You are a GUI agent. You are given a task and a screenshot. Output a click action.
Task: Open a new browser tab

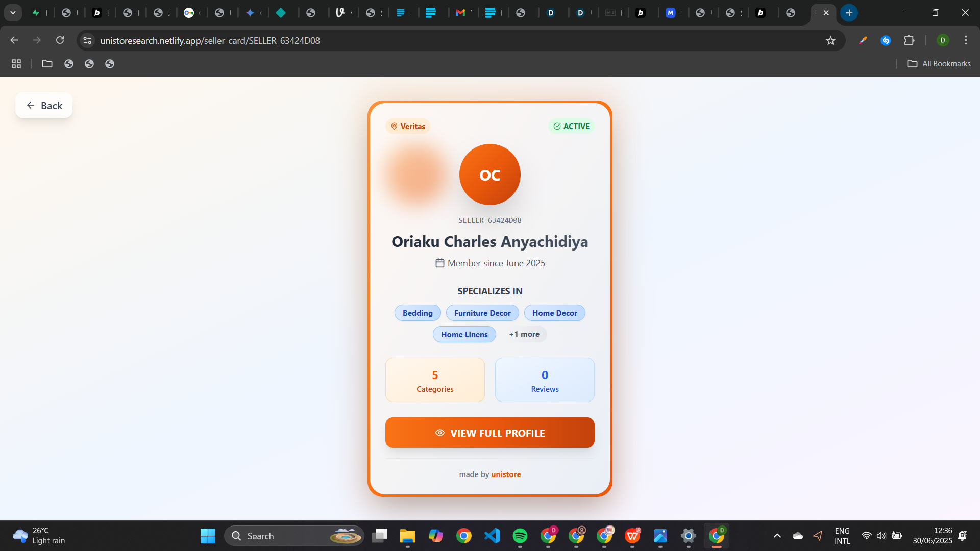tap(849, 13)
